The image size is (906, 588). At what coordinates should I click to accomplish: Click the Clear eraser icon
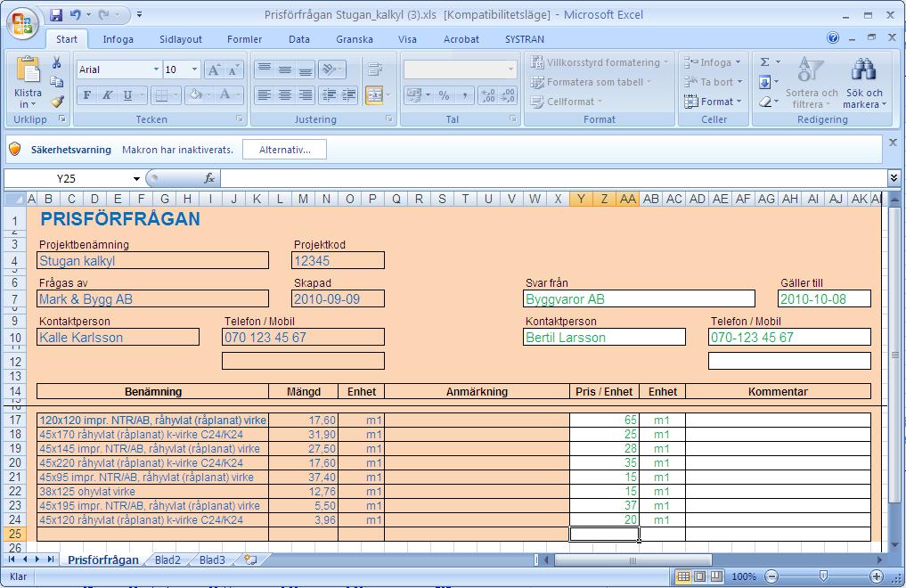pos(764,102)
